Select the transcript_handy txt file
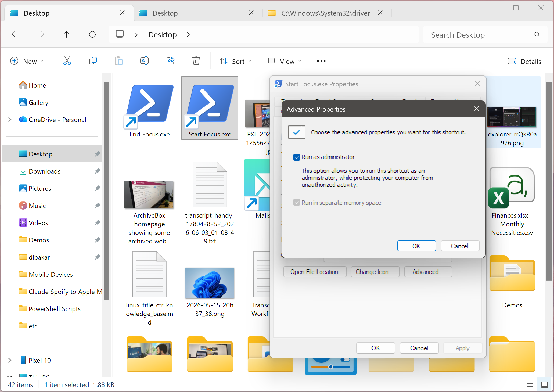 tap(210, 203)
